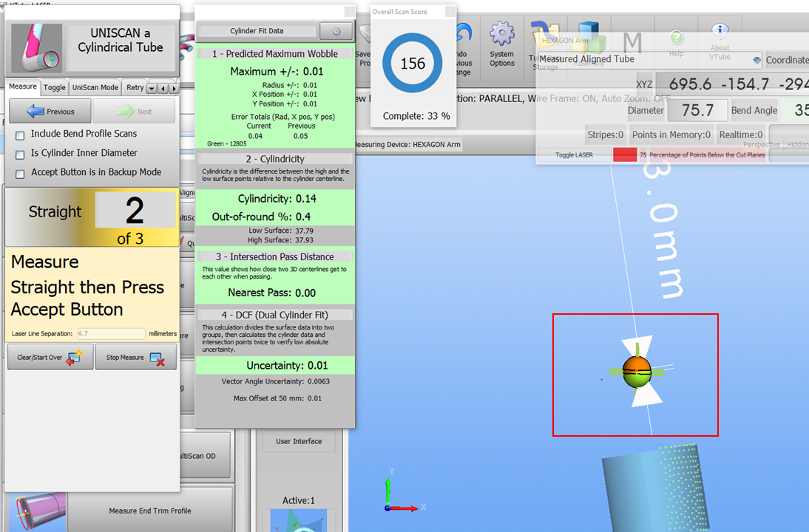Toggle Accept Button is in Backup Mode
Screen dimensions: 809x532
20,174
